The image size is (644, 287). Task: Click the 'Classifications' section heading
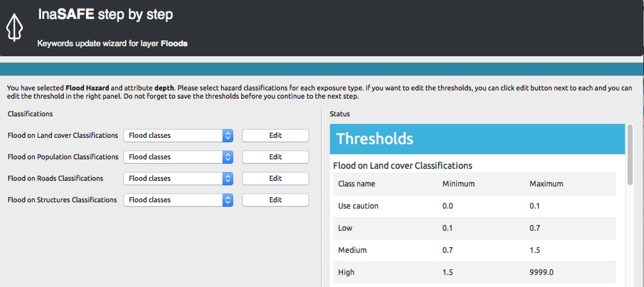[x=30, y=114]
